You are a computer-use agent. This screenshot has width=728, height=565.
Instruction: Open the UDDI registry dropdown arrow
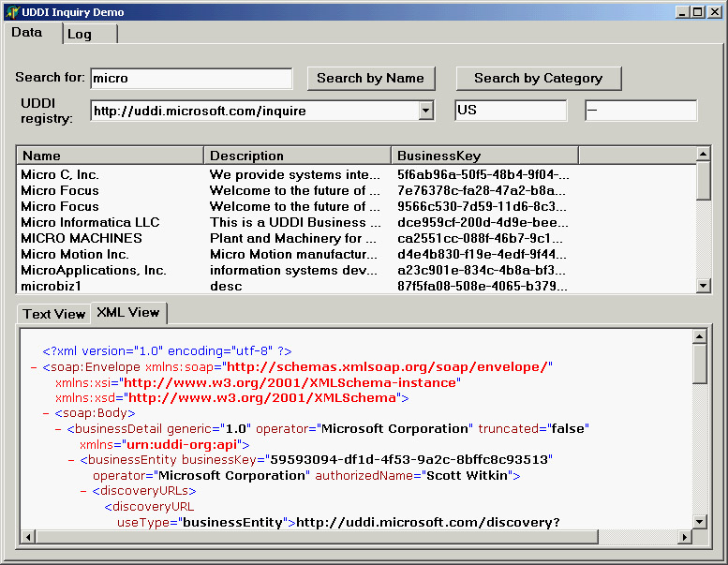click(426, 111)
